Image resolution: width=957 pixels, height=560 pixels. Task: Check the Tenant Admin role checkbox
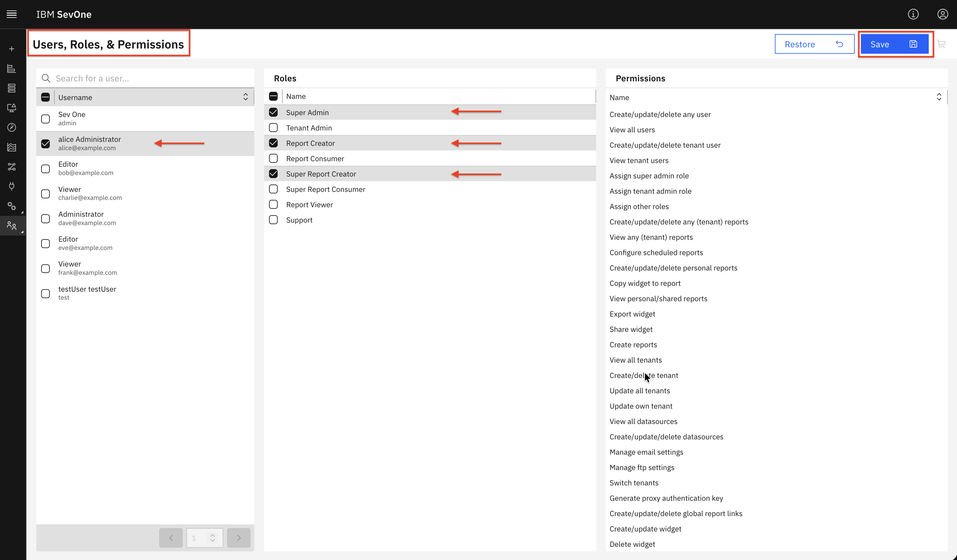[x=273, y=128]
